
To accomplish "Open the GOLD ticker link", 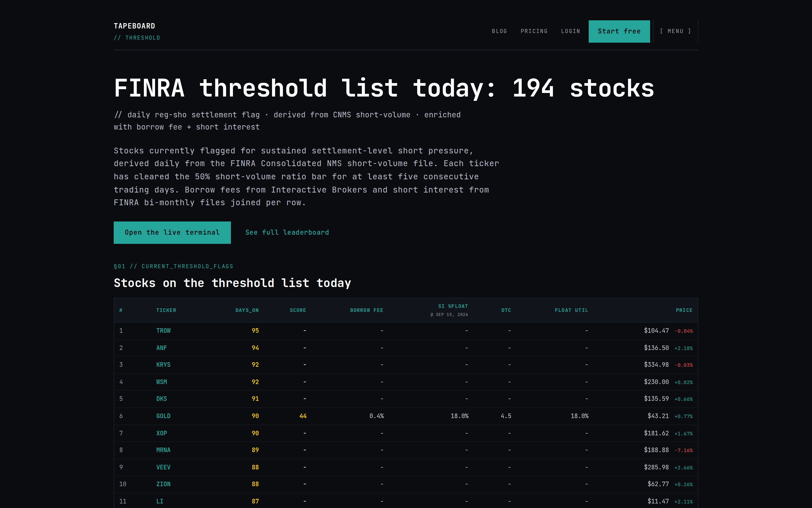I will click(163, 416).
